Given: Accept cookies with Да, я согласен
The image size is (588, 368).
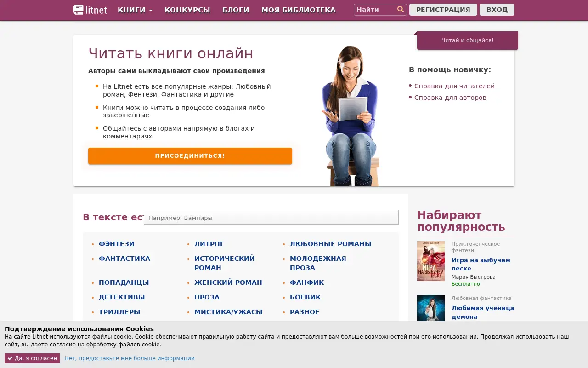Looking at the screenshot, I should 32,358.
